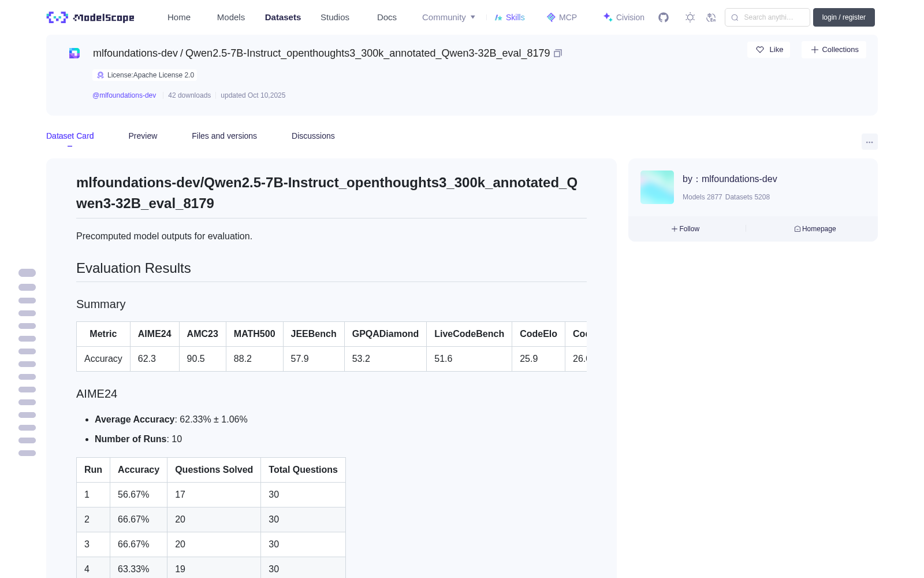Expand the Community dropdown
The width and height of the screenshot is (924, 578).
click(449, 17)
